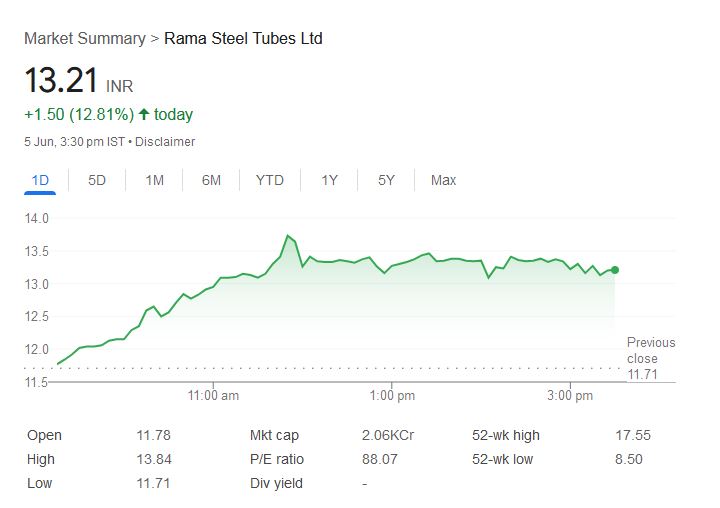Viewport: 720px width, 508px height.
Task: Select the YTD tab
Action: [x=269, y=180]
